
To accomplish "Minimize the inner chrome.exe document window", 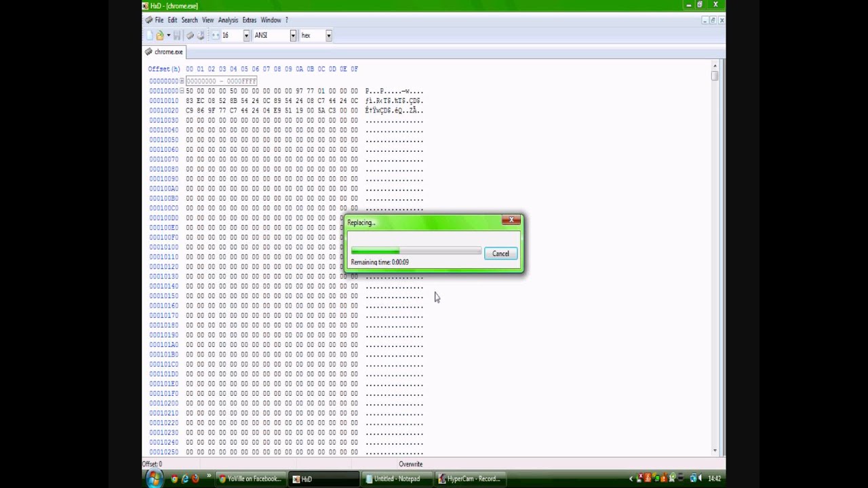I will tap(705, 20).
